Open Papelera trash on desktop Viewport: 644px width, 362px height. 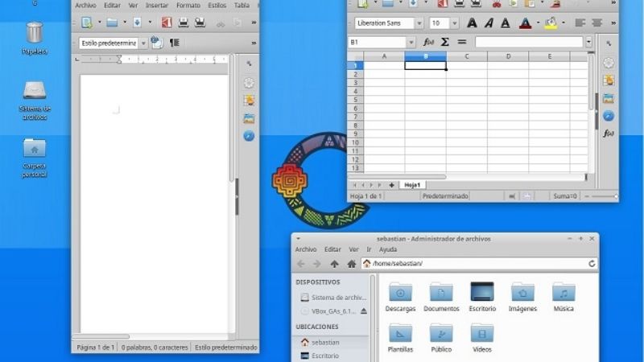pyautogui.click(x=35, y=38)
